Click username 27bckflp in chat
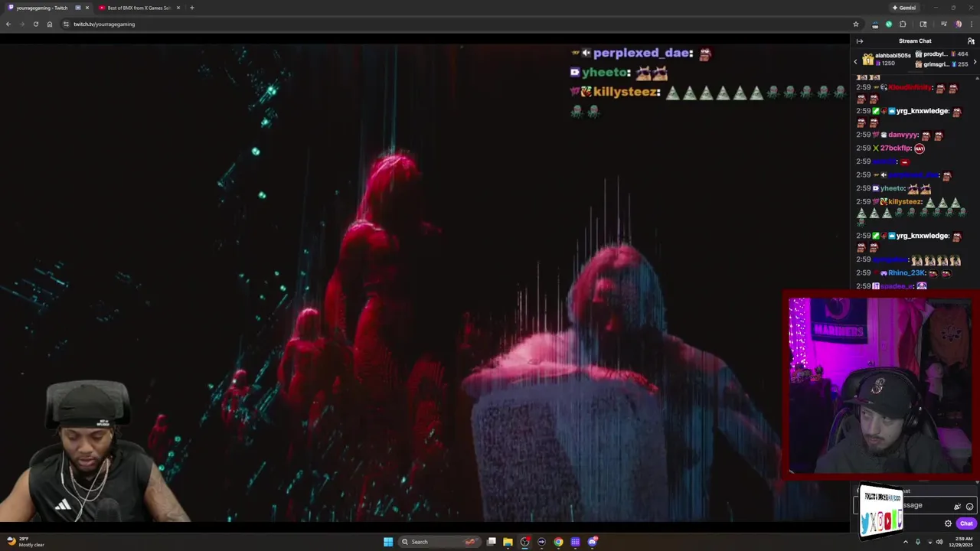Screen dimensions: 980x551 pos(896,148)
